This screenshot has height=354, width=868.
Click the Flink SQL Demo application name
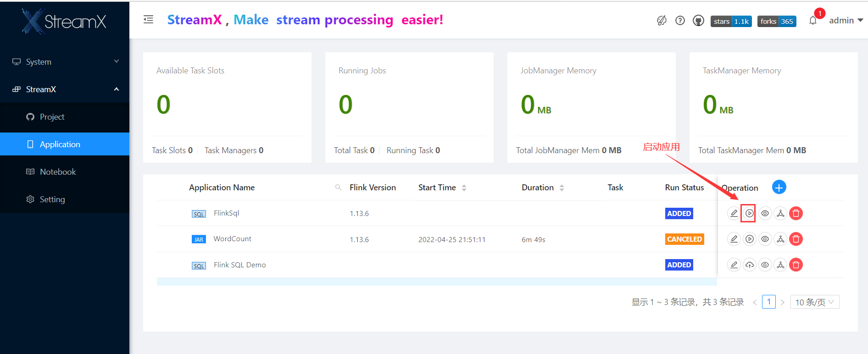[x=239, y=265]
